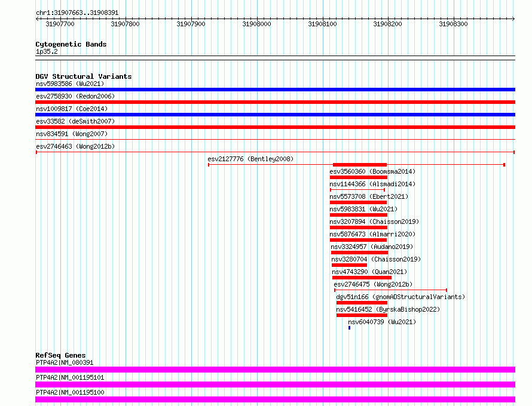
Task: Click ruler position 31907800
Action: pos(125,24)
